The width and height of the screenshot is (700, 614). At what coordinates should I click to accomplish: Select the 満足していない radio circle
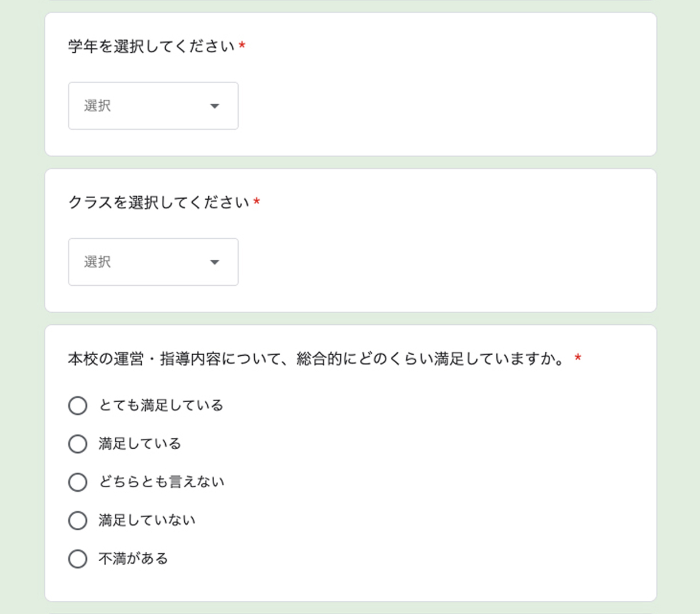(77, 520)
